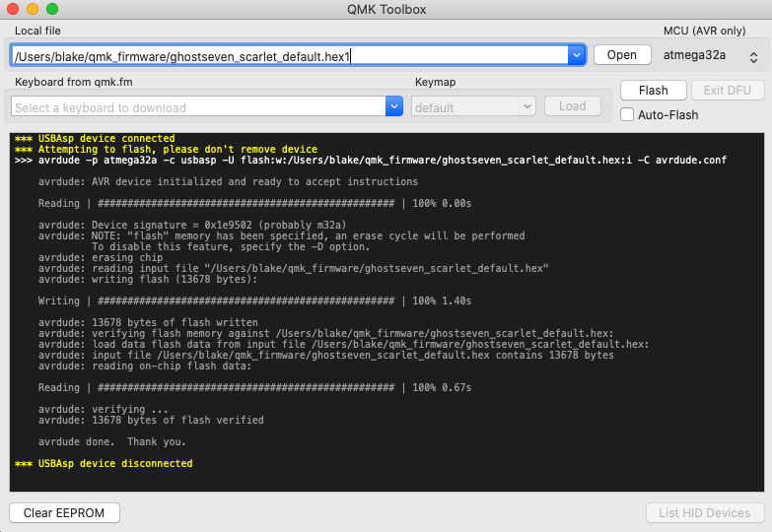772x532 pixels.
Task: Click the Select a keyboard to download field
Action: 198,106
